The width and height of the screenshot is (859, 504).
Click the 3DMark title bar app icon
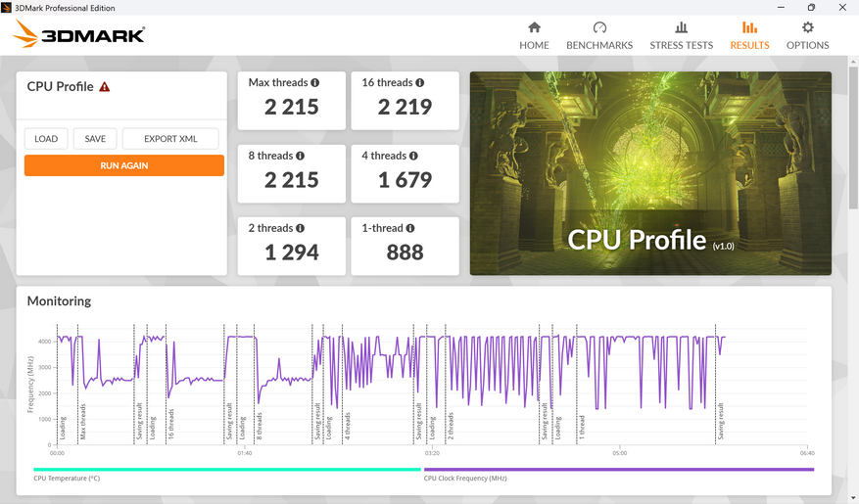(x=6, y=8)
